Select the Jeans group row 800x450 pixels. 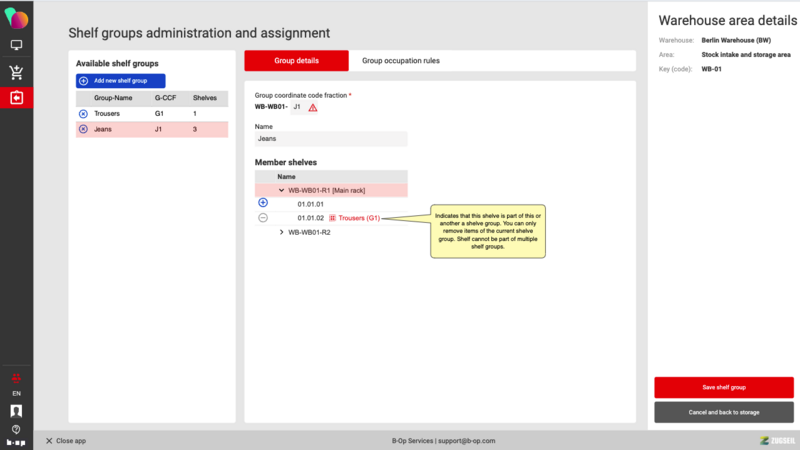point(152,129)
